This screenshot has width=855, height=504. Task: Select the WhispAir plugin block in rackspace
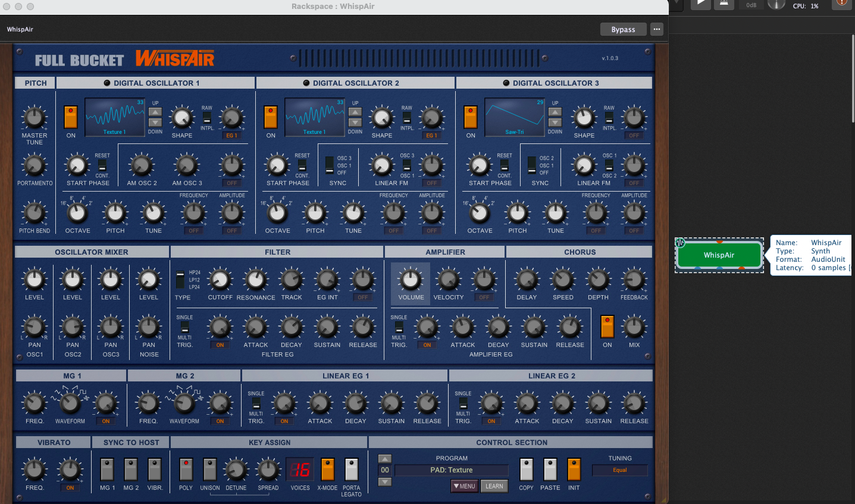coord(719,255)
